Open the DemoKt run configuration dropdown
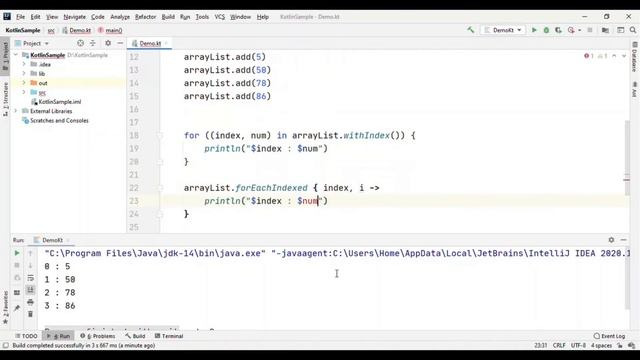 pos(503,30)
